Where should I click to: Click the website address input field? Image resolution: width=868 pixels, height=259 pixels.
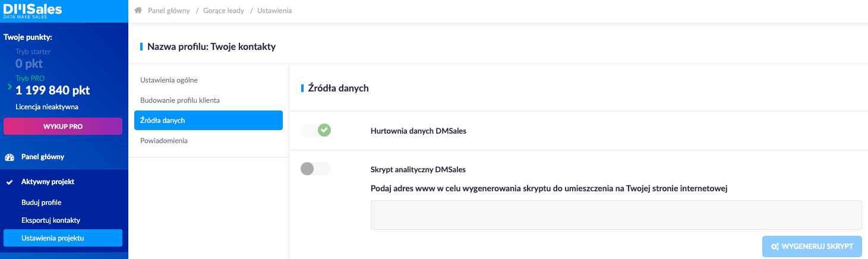(616, 215)
